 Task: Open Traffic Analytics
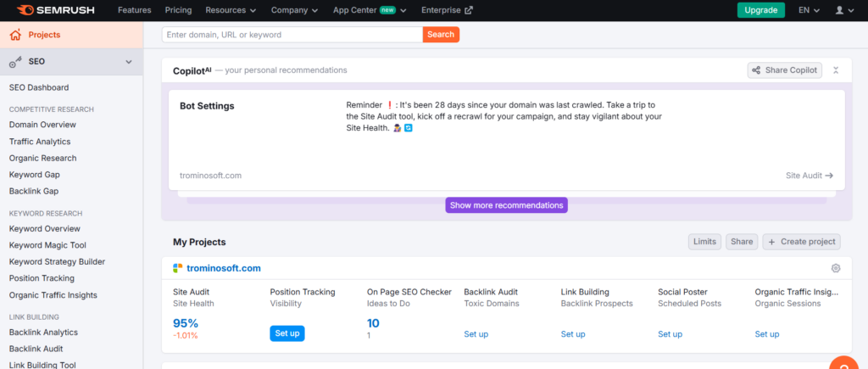pyautogui.click(x=40, y=142)
